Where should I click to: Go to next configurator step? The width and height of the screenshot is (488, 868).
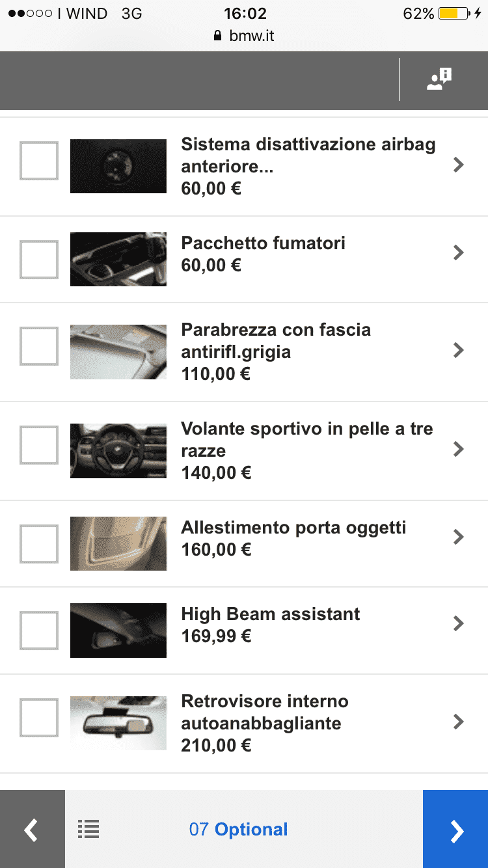click(455, 829)
